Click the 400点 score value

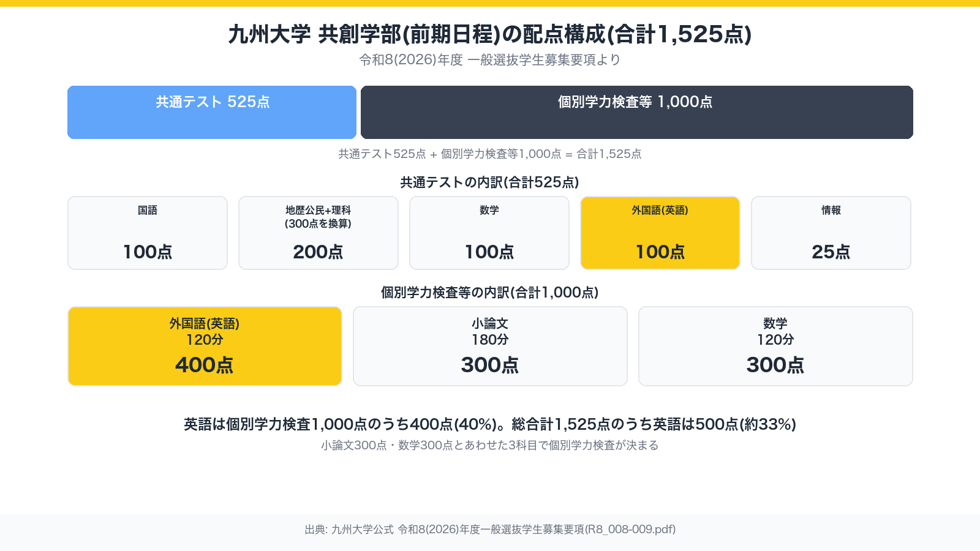click(205, 365)
